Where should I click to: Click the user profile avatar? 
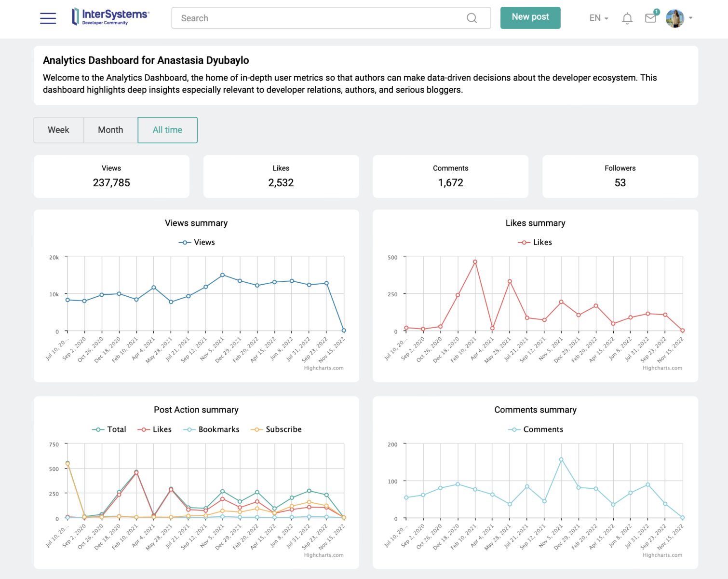coord(674,18)
